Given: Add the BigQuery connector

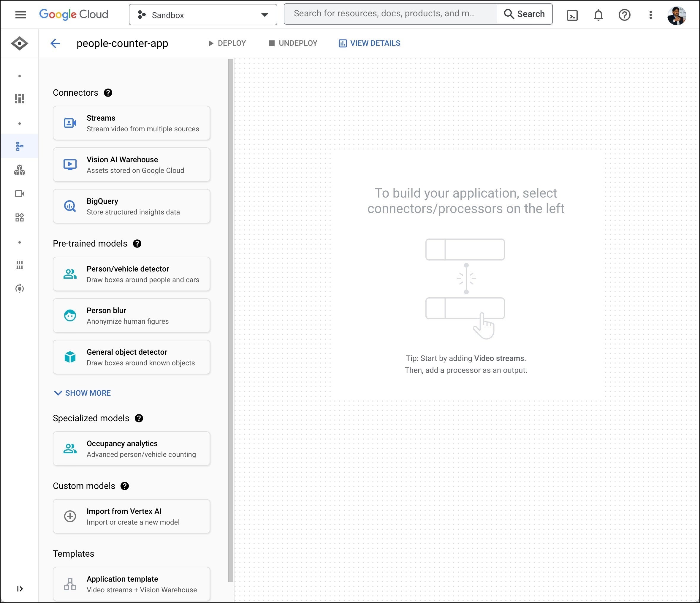Looking at the screenshot, I should (132, 206).
